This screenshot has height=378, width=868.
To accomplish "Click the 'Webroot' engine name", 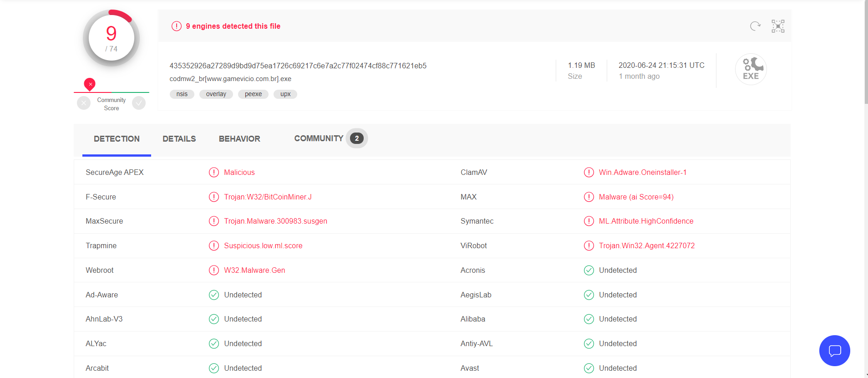I will click(x=100, y=270).
